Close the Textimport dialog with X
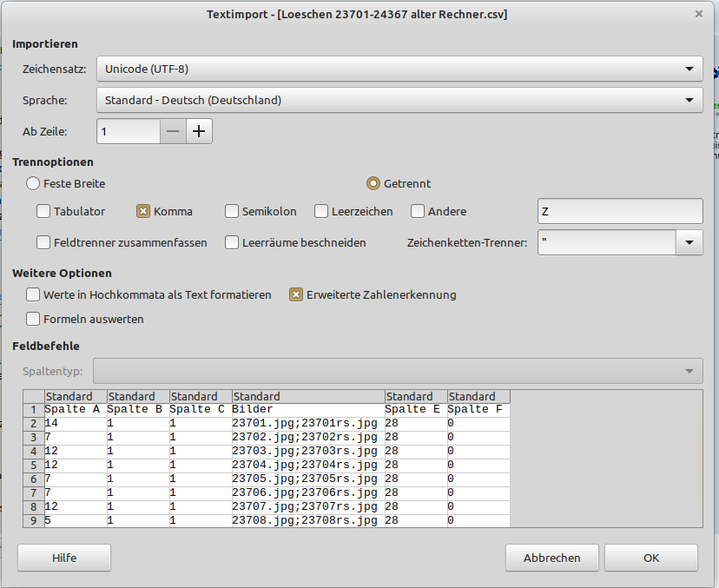Viewport: 719px width, 588px height. (699, 14)
